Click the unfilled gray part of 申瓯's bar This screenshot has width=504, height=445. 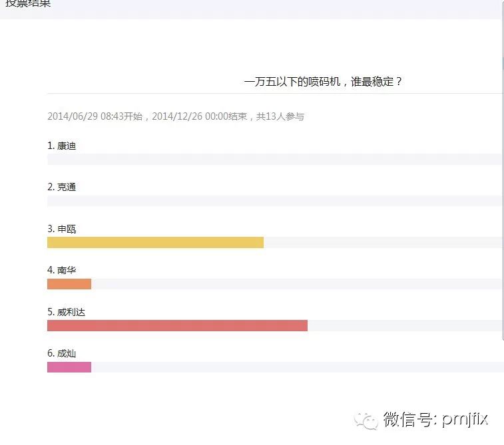(382, 242)
